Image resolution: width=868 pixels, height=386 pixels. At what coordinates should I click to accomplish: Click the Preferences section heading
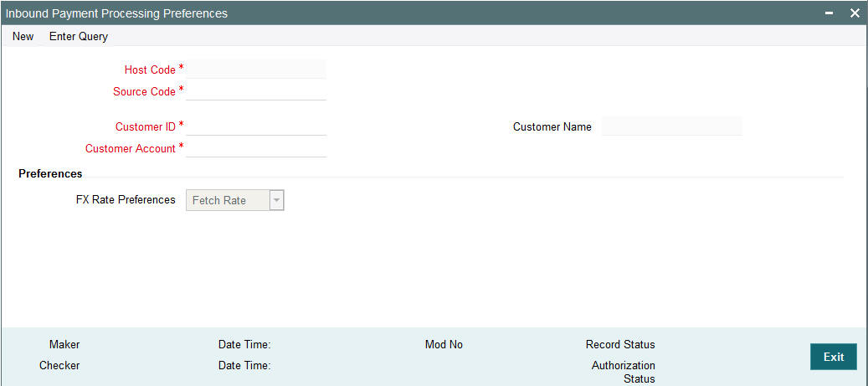[x=50, y=173]
